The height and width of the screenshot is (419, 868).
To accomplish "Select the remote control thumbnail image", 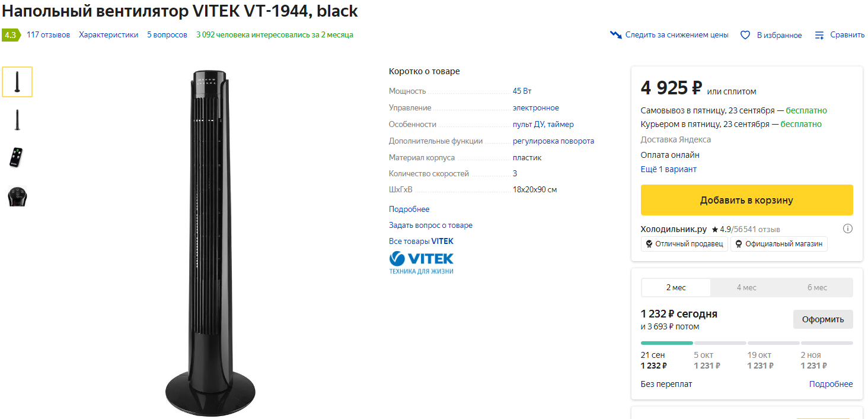I will click(x=17, y=157).
